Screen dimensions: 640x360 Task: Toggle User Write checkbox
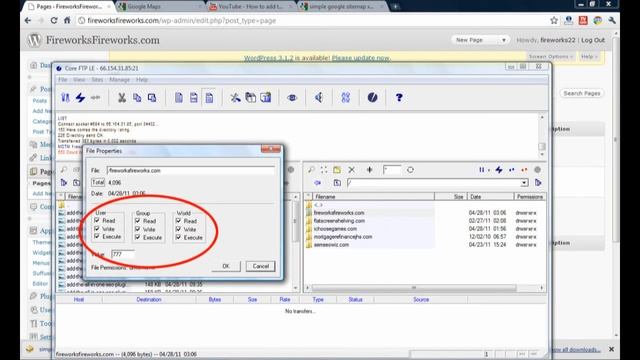coord(97,229)
